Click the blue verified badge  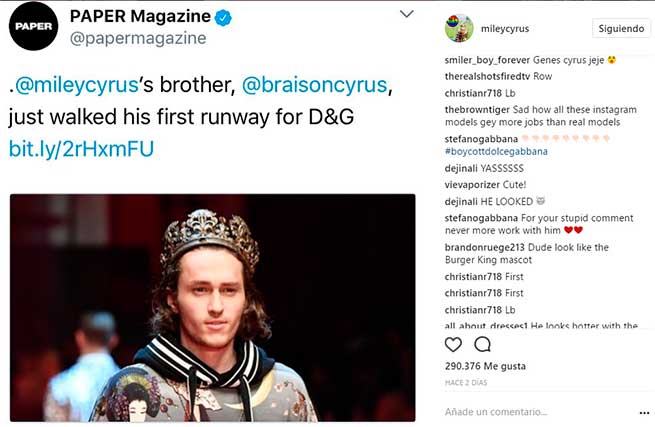pos(223,18)
